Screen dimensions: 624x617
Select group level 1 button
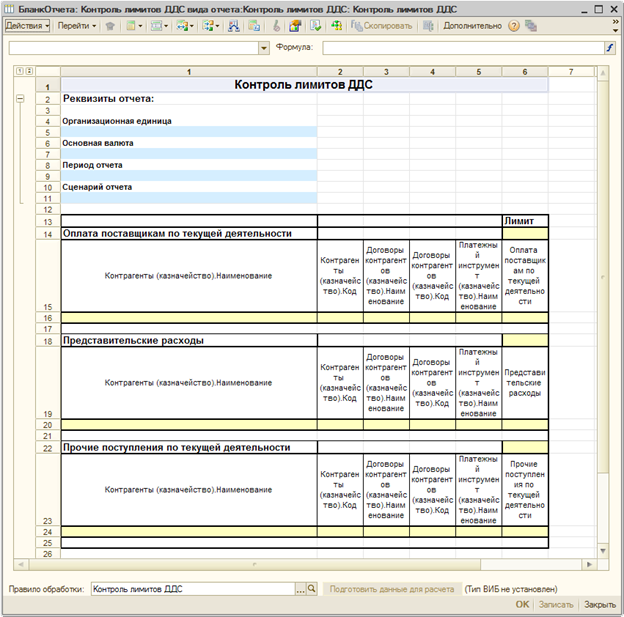(20, 72)
